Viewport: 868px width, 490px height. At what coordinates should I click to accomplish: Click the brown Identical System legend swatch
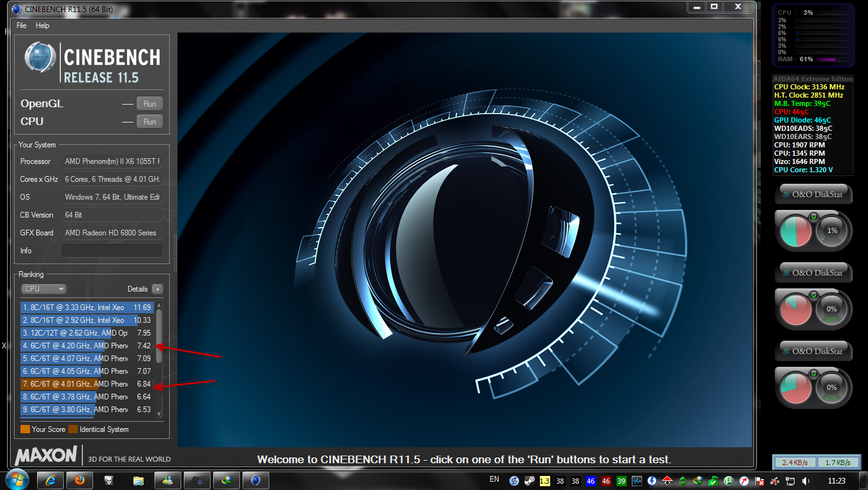click(x=73, y=429)
